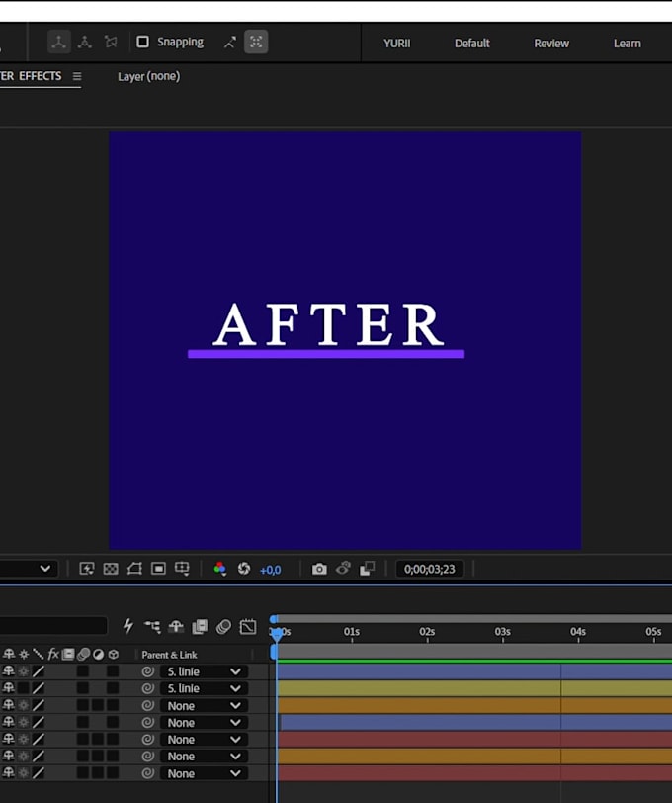The image size is (672, 803).
Task: Enable Motion Blur for the composition
Action: point(223,626)
